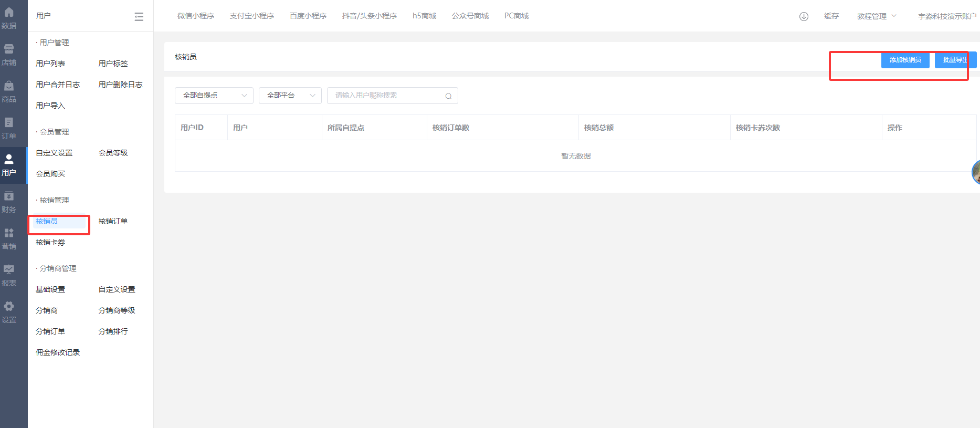Click the search magnifier icon in nickname field

448,96
